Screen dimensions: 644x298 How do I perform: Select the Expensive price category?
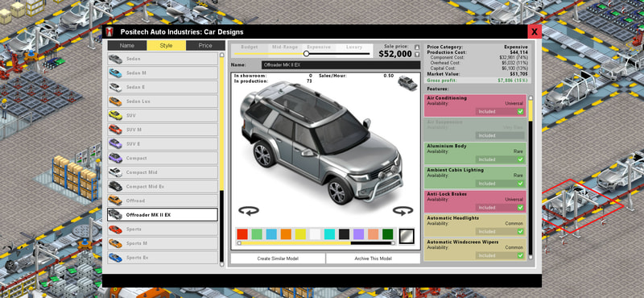pos(319,48)
